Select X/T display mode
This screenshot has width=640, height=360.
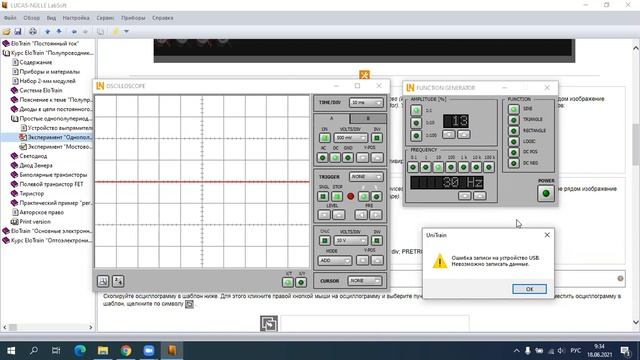point(288,282)
